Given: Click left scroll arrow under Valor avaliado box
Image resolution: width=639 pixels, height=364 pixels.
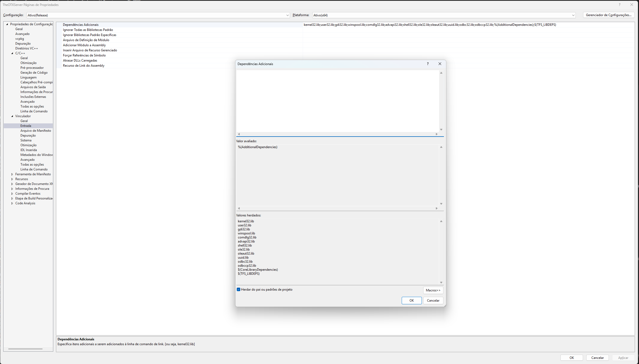Looking at the screenshot, I should click(239, 208).
